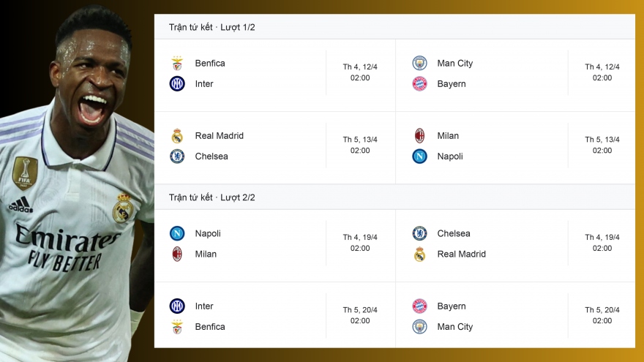The height and width of the screenshot is (362, 644).
Task: Open the Real Madrid team name in first leg
Action: [x=219, y=136]
